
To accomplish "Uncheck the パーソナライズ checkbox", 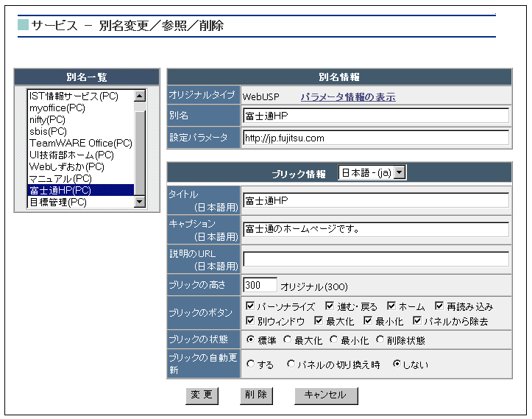I will [251, 306].
